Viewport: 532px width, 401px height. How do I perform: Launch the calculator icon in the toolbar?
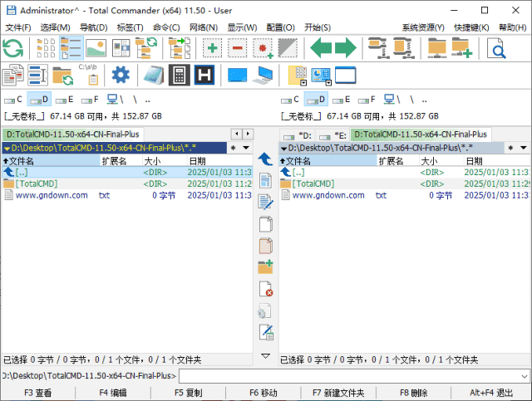pos(178,76)
